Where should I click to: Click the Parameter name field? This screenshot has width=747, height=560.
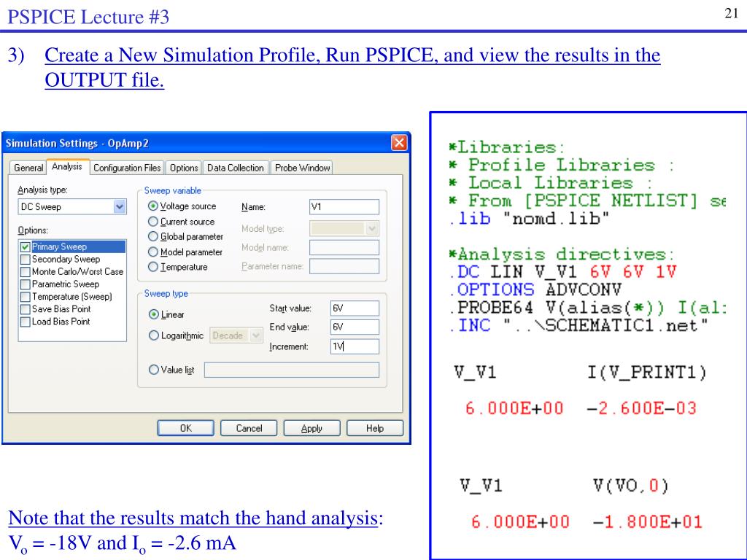344,265
